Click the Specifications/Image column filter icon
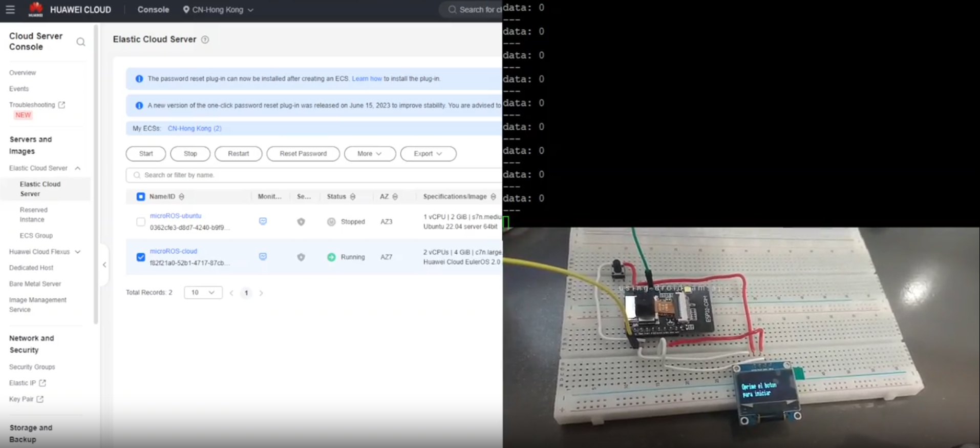The width and height of the screenshot is (980, 448). point(493,197)
